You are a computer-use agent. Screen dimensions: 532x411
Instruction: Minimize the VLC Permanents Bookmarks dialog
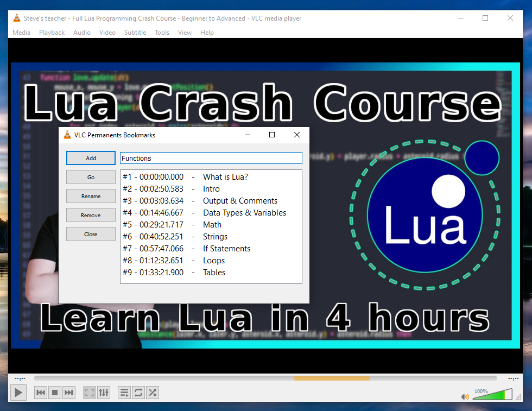[x=248, y=135]
